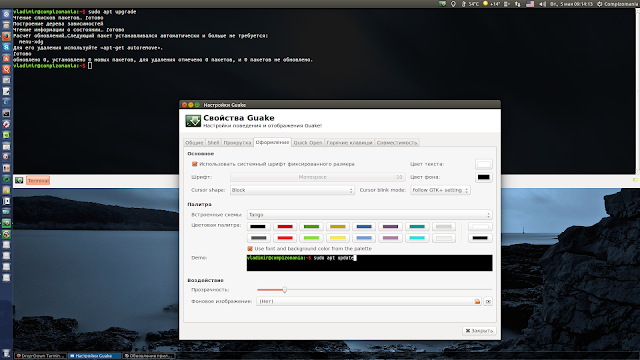Image resolution: width=640 pixels, height=360 pixels.
Task: Open the Dash home icon atop dock
Action: [x=6, y=14]
